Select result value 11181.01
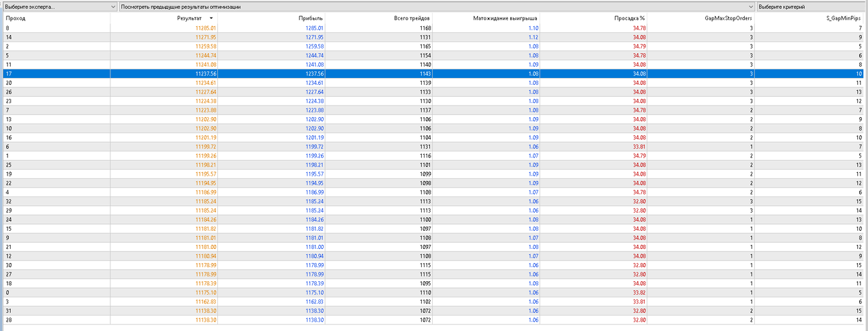Screen dimensions: 868x331 point(205,237)
